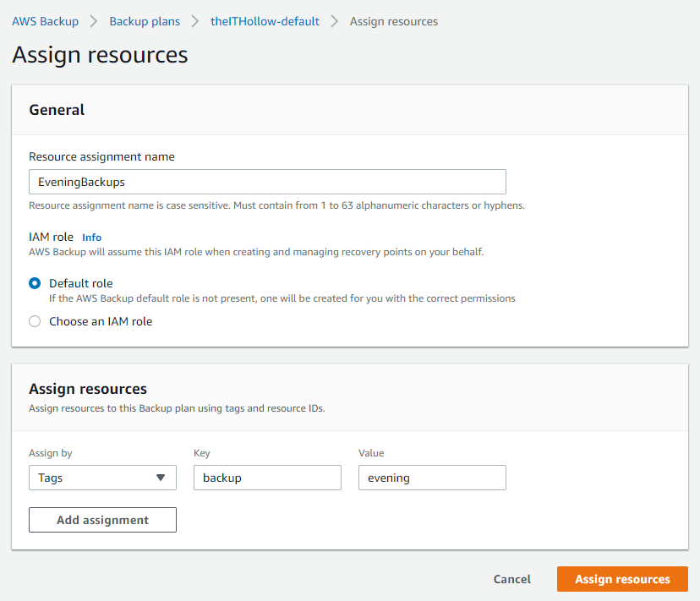Click the Key field containing backup
This screenshot has height=601, width=700.
[x=267, y=478]
